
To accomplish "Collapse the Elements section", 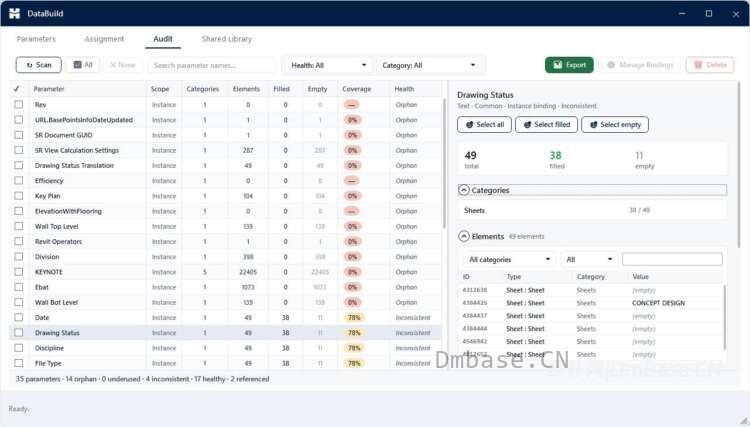I will 463,236.
